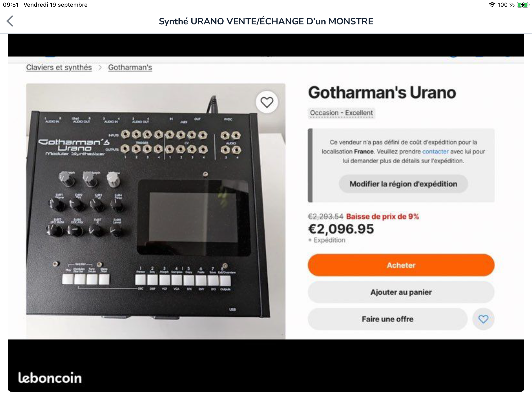Click Modifier la région d'expédition
This screenshot has height=399, width=532.
pos(403,184)
